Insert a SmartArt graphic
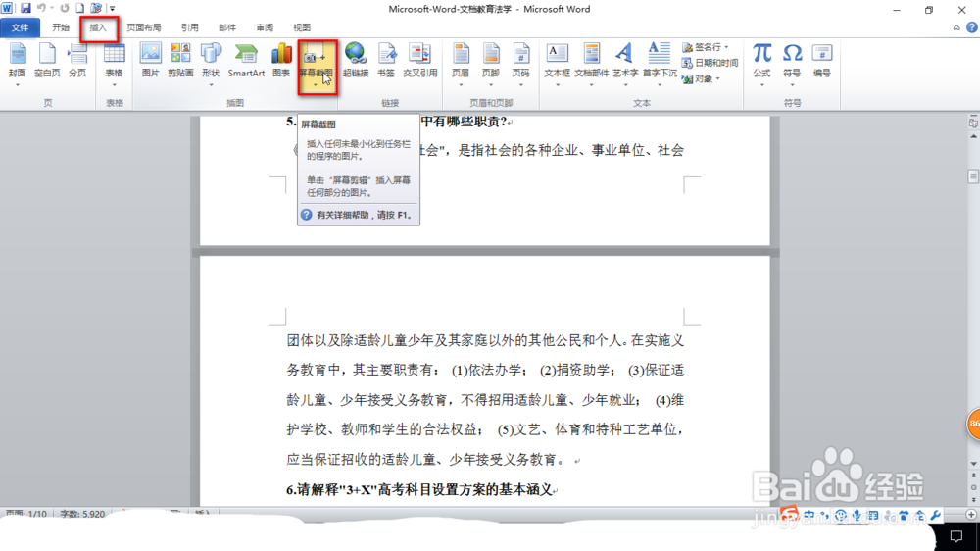The height and width of the screenshot is (551, 980). [246, 62]
